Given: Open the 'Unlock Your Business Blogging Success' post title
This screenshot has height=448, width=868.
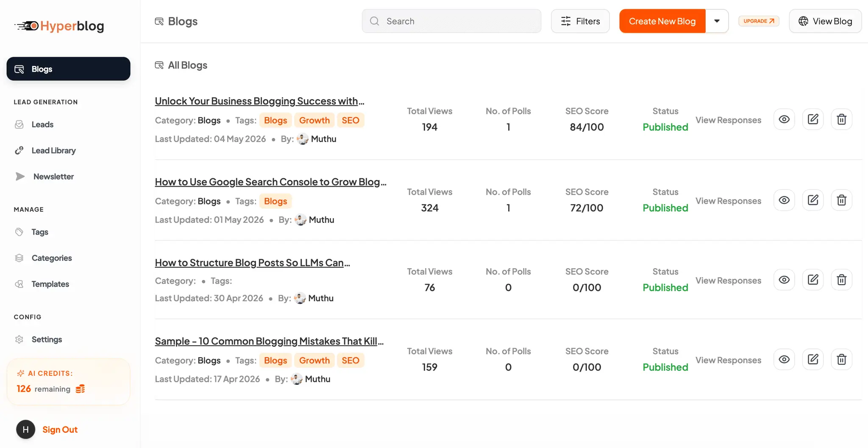Looking at the screenshot, I should (259, 101).
